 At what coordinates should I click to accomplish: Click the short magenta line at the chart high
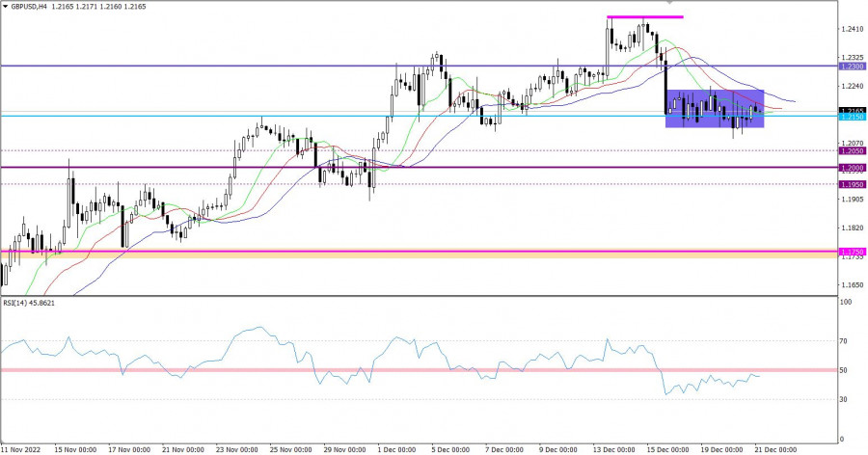coord(644,16)
